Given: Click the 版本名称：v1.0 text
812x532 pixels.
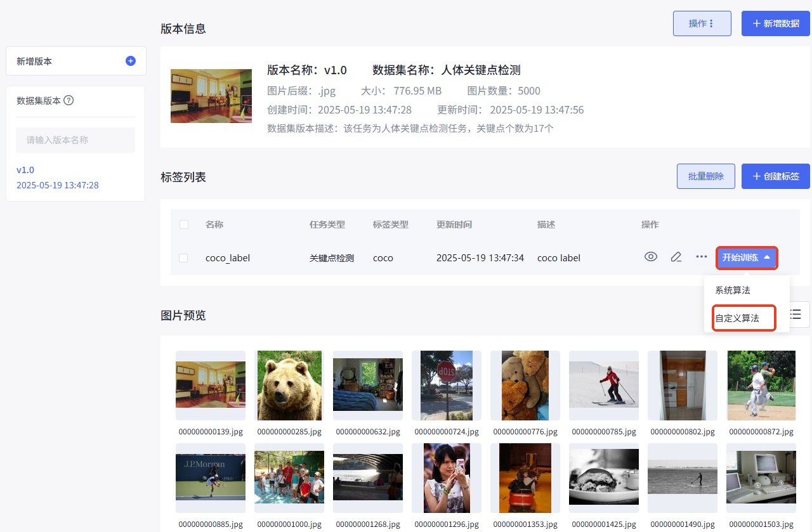Looking at the screenshot, I should pos(307,70).
